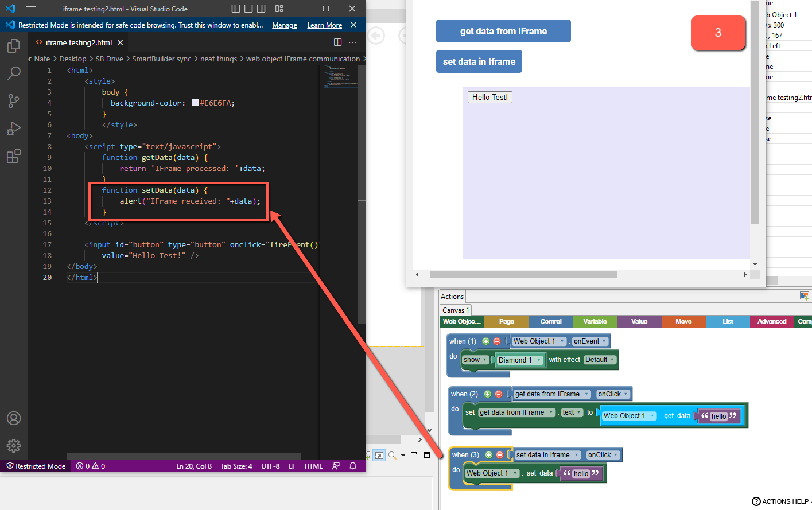Remove condition with red minus on when (3)
This screenshot has height=510, width=812.
(x=500, y=455)
